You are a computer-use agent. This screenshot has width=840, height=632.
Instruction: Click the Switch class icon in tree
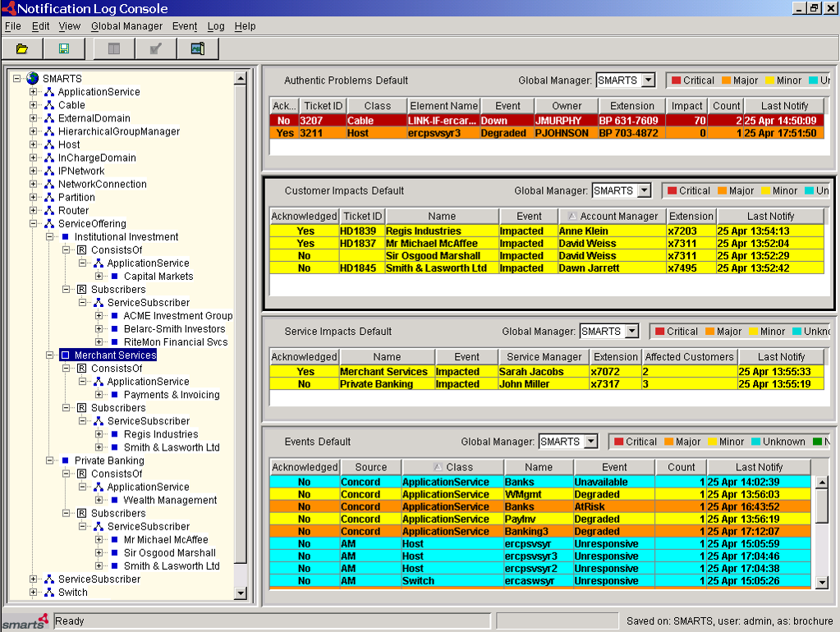[x=49, y=593]
